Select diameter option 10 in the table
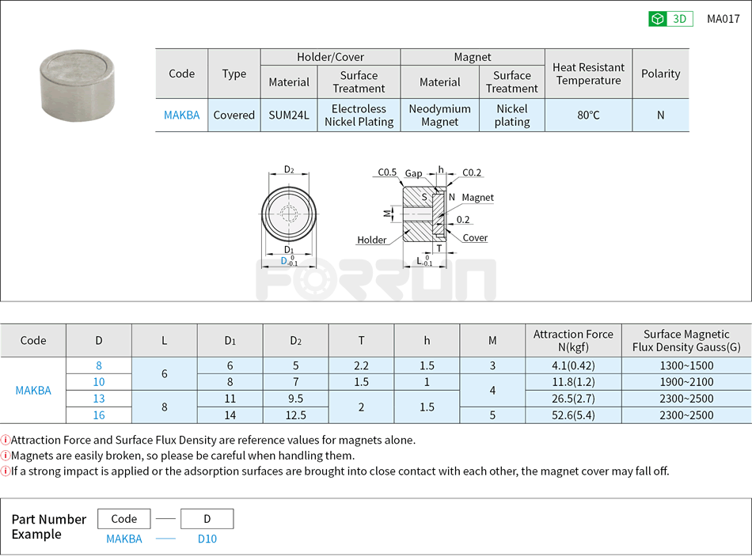 (99, 382)
